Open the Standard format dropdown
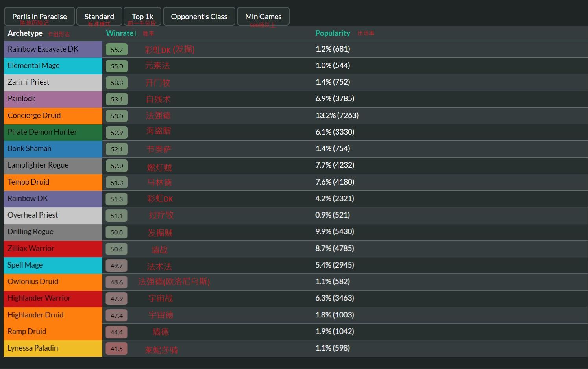 pyautogui.click(x=99, y=17)
